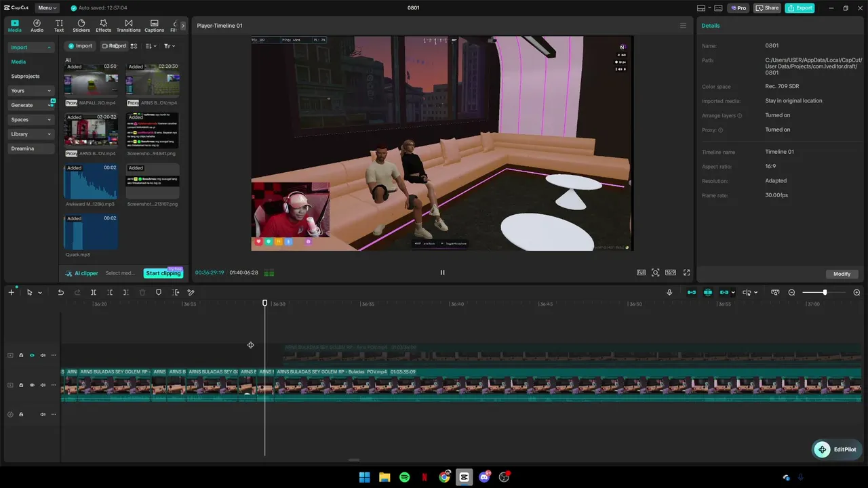Select the Quack.mp3 audio clip
The height and width of the screenshot is (488, 868).
[91, 232]
